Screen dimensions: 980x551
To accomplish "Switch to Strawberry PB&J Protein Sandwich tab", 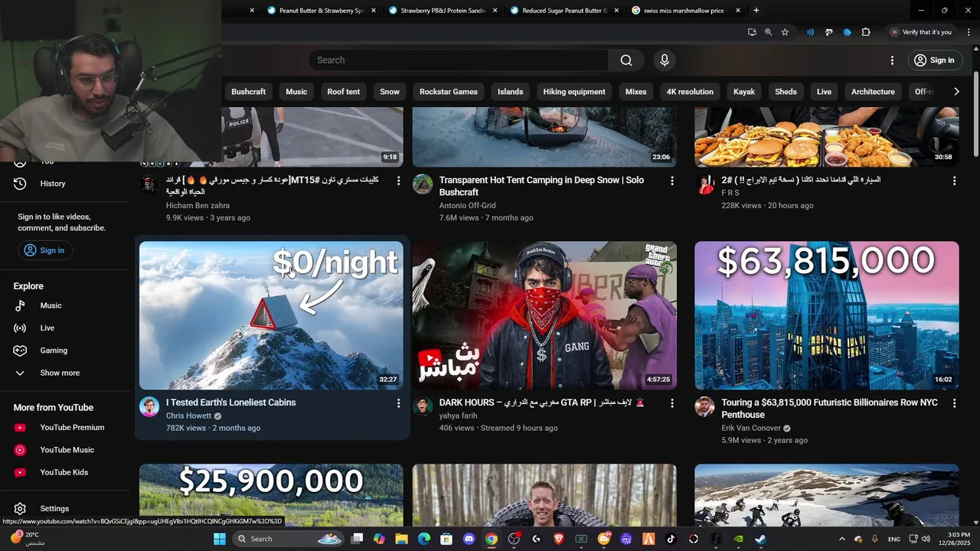I will point(443,11).
